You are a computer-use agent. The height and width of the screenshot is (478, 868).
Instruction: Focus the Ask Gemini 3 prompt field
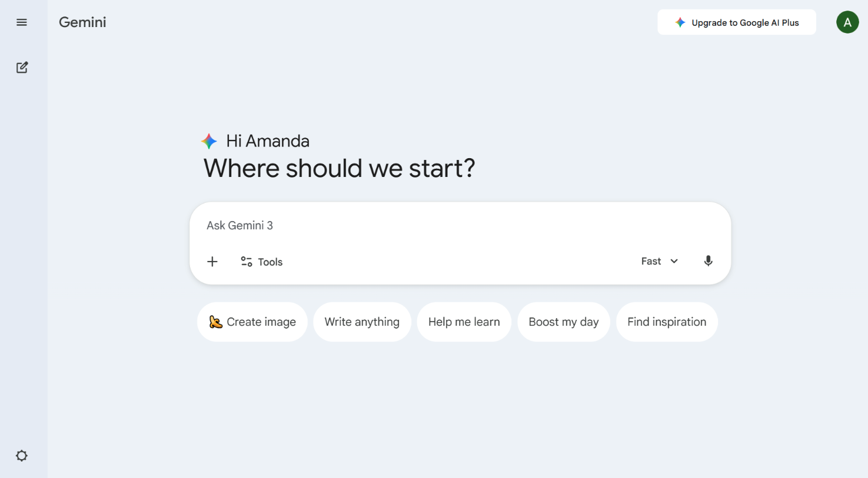point(412,226)
